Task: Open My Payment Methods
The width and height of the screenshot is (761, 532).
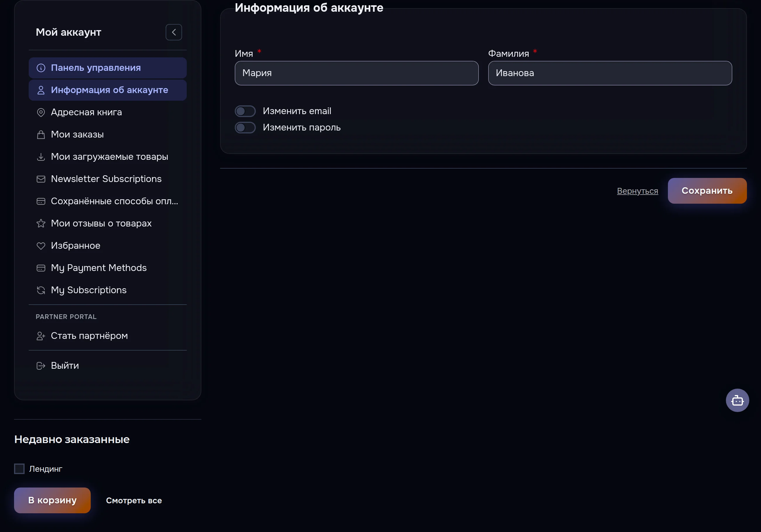Action: pos(108,268)
